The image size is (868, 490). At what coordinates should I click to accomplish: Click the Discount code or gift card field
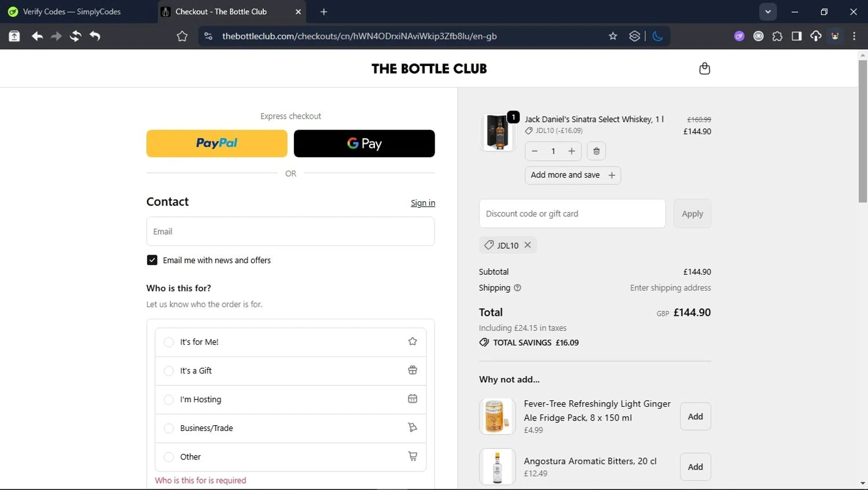tap(572, 213)
